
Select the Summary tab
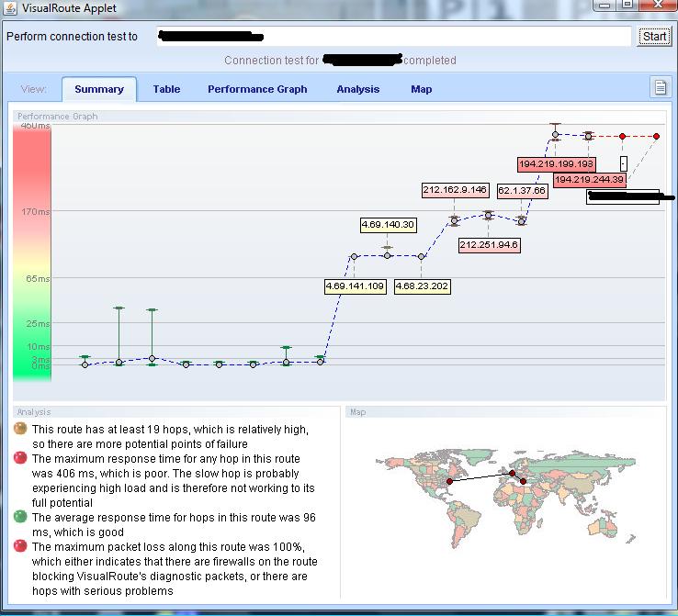(99, 89)
